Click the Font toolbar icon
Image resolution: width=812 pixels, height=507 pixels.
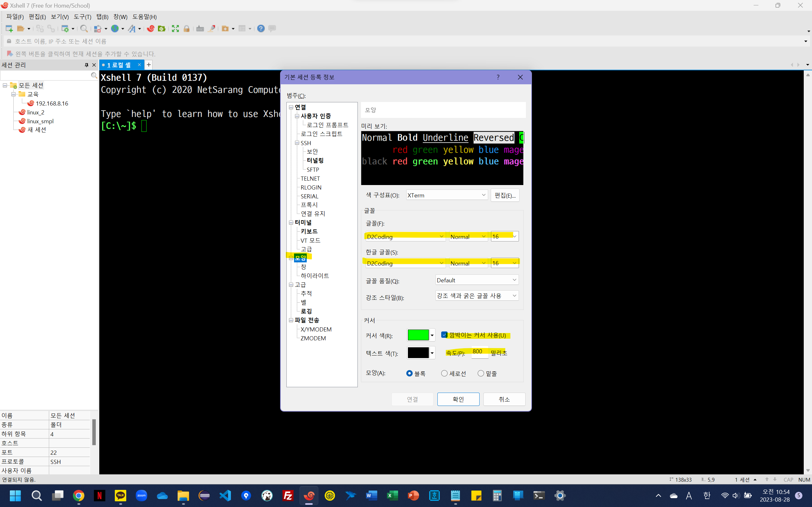click(132, 29)
